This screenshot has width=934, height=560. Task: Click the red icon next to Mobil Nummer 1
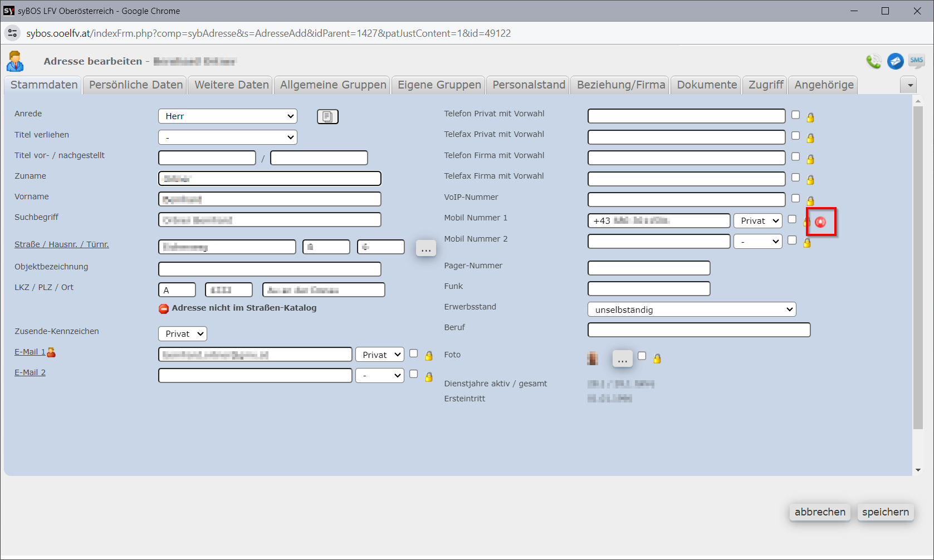820,222
